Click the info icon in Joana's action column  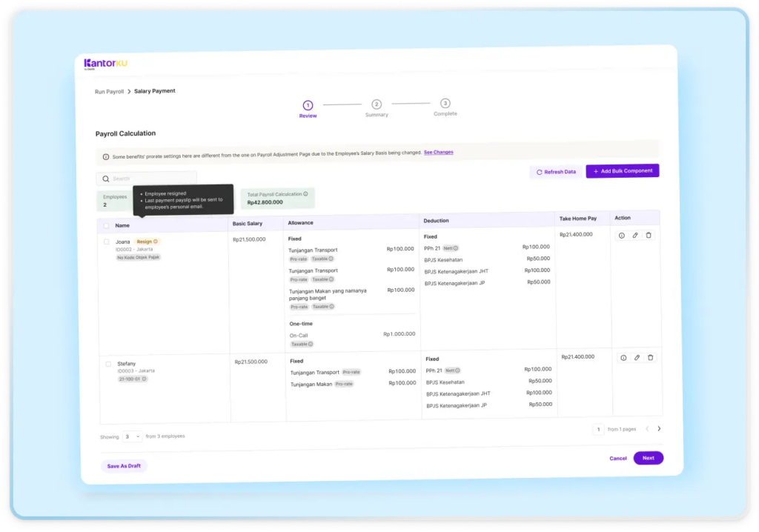[621, 235]
